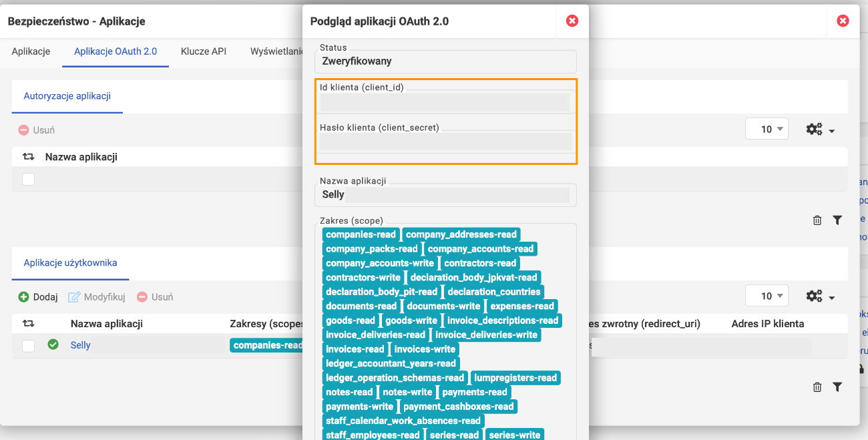Open the Selly application link
868x440 pixels.
(x=80, y=345)
